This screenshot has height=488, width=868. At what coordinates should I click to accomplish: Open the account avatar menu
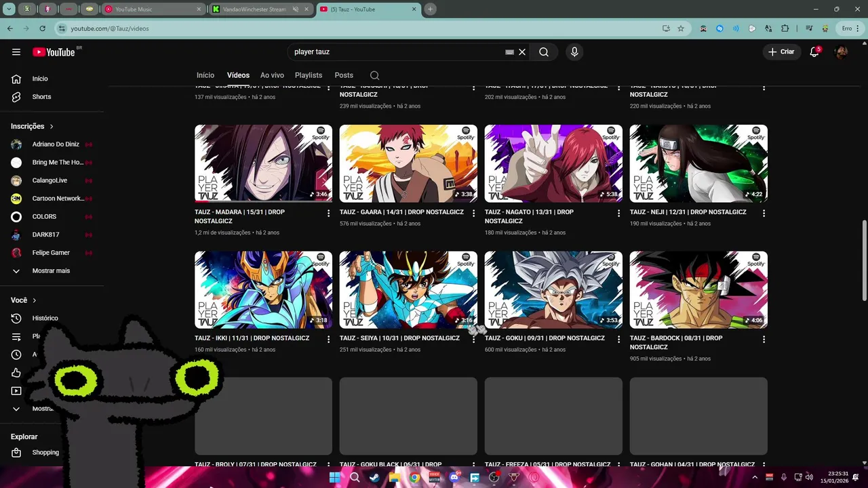click(841, 52)
